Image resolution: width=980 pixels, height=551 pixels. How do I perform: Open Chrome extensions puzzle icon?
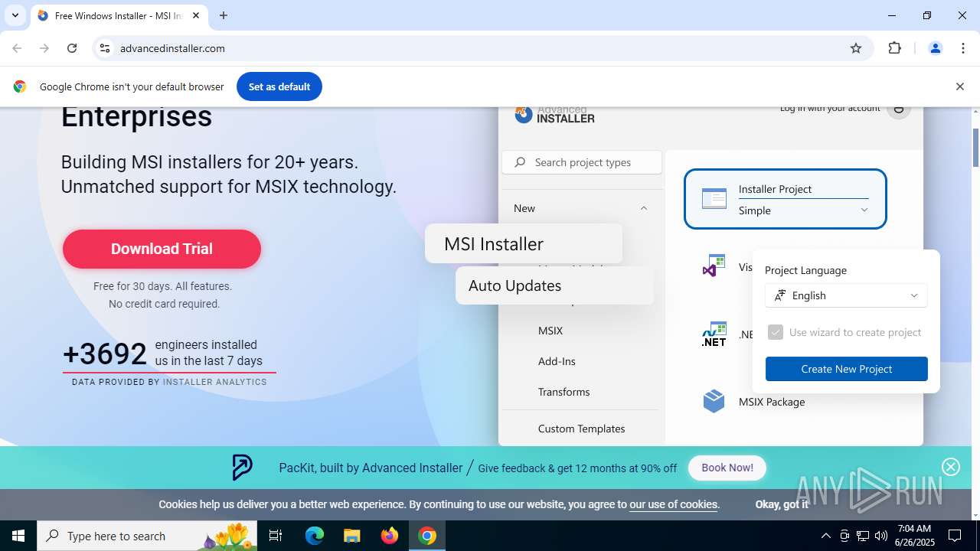[x=894, y=48]
